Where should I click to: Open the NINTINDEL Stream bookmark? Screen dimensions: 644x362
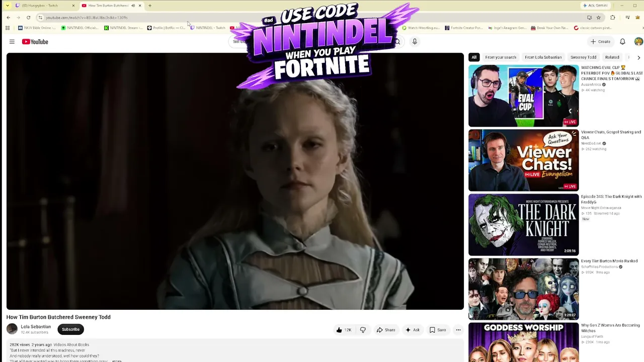point(123,28)
